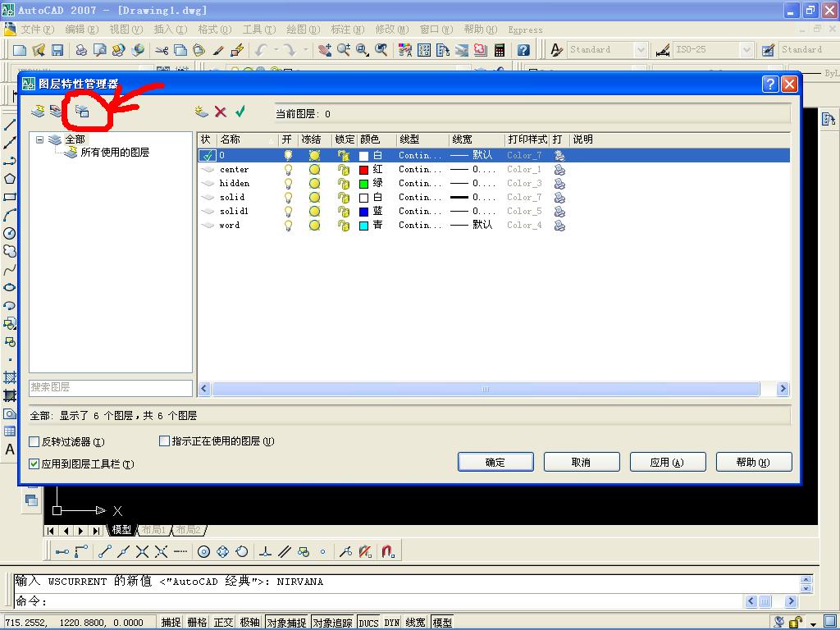
Task: Click the New Group Filter icon
Action: [x=56, y=111]
